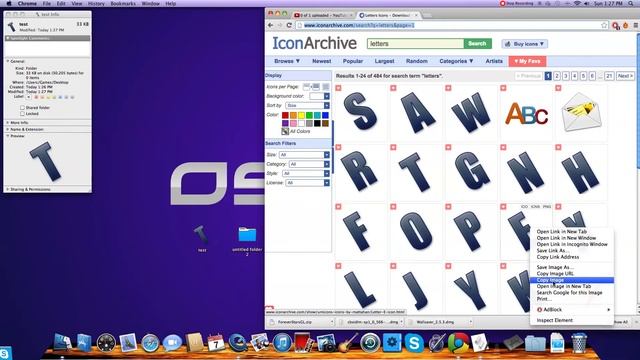The height and width of the screenshot is (360, 640).
Task: Click the All Colors palette icon
Action: (285, 131)
